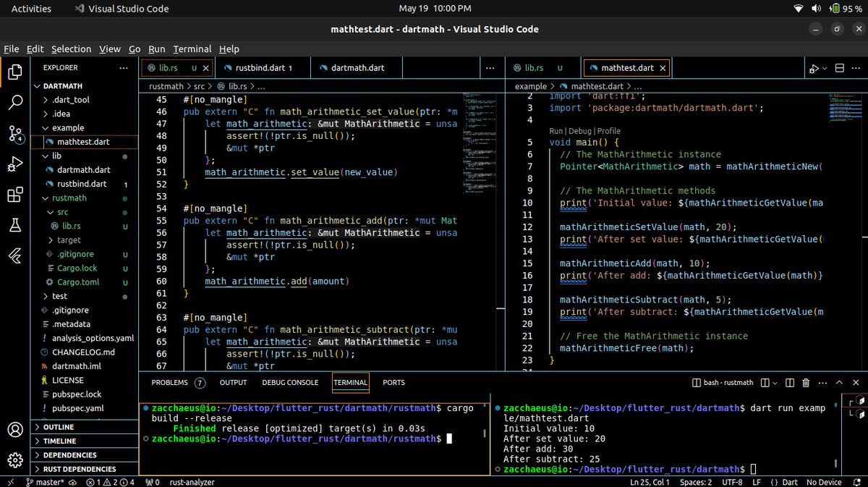Open the File menu
868x487 pixels.
12,49
